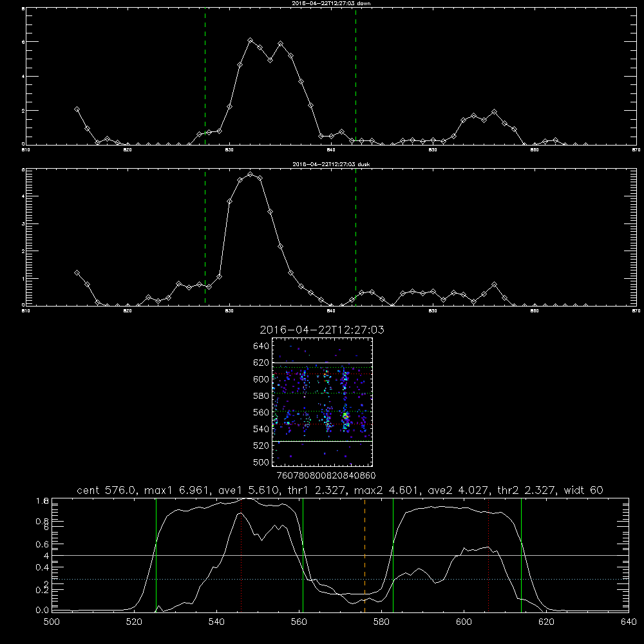Image resolution: width=644 pixels, height=644 pixels.
Task: Click x-axis label 580 on bottom plot
Action: point(381,622)
